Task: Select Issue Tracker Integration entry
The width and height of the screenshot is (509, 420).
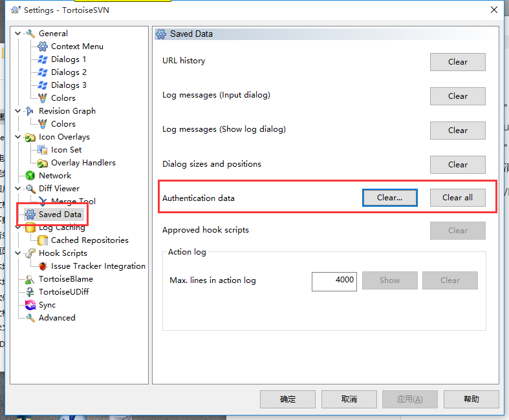Action: [98, 266]
